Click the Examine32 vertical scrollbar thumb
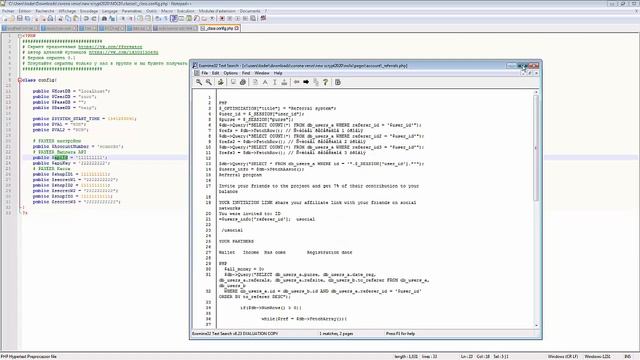 (x=536, y=148)
